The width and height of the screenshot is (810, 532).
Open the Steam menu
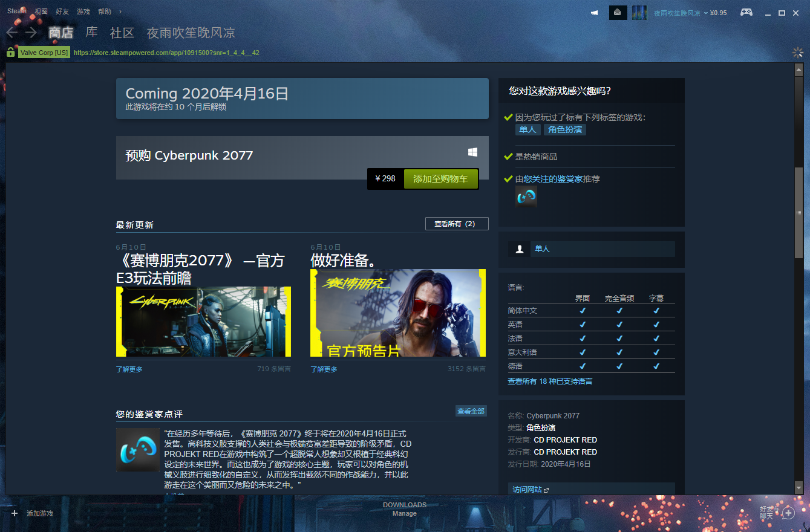[x=16, y=11]
